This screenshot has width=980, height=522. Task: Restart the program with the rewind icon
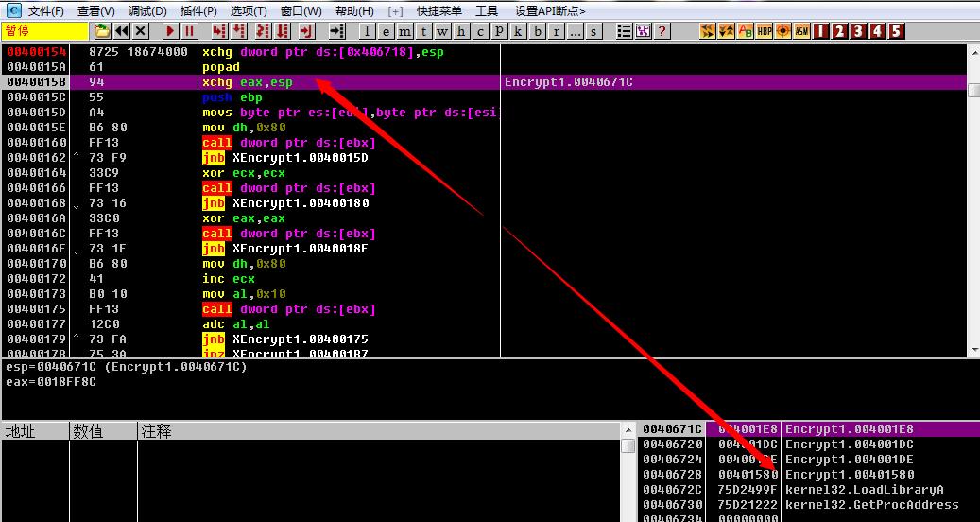[x=122, y=31]
